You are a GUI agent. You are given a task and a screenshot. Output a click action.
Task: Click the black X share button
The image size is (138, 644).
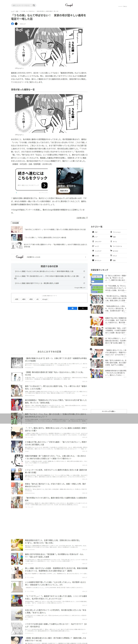click(x=83, y=308)
